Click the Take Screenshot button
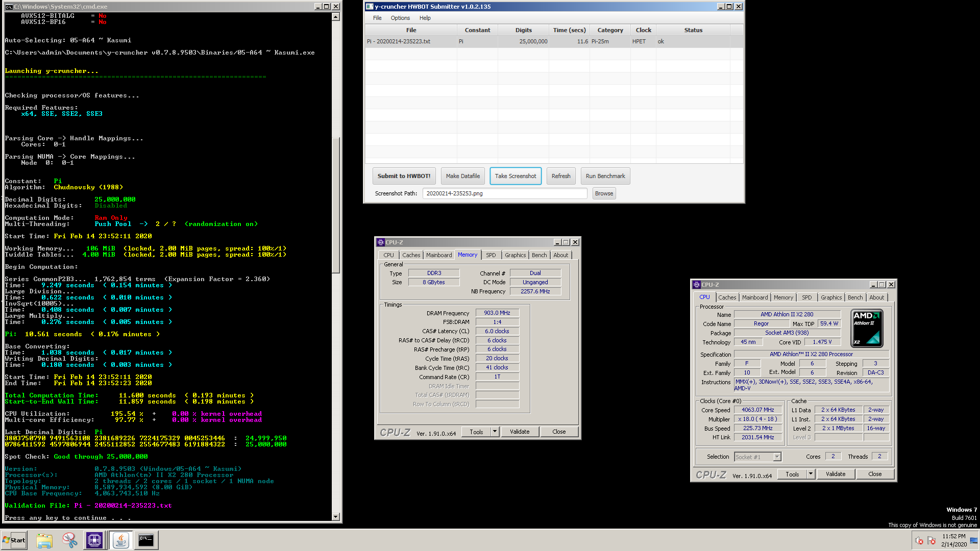Viewport: 980px width, 551px height. 516,176
